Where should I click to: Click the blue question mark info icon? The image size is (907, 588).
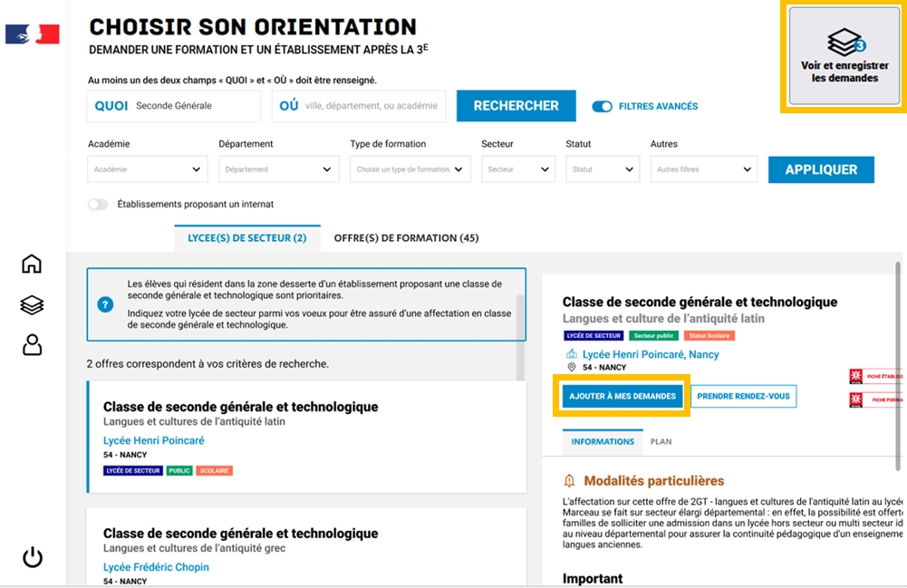tap(106, 304)
